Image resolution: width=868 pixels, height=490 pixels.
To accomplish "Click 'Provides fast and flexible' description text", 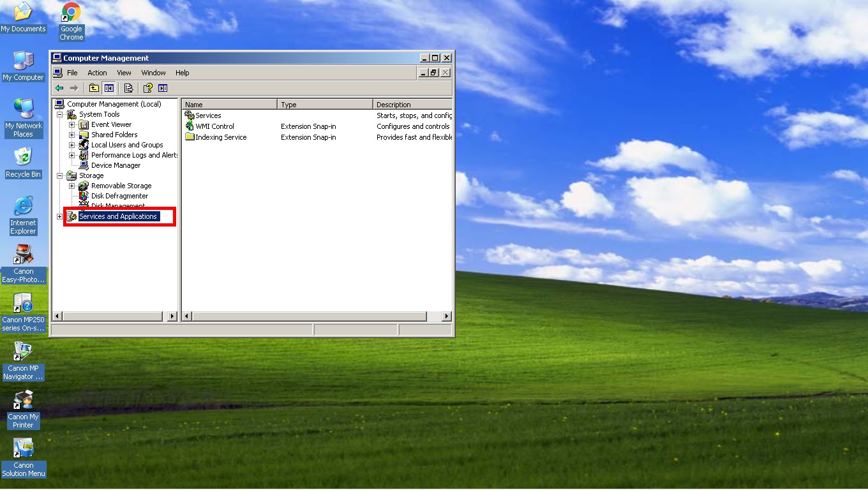I will 414,137.
